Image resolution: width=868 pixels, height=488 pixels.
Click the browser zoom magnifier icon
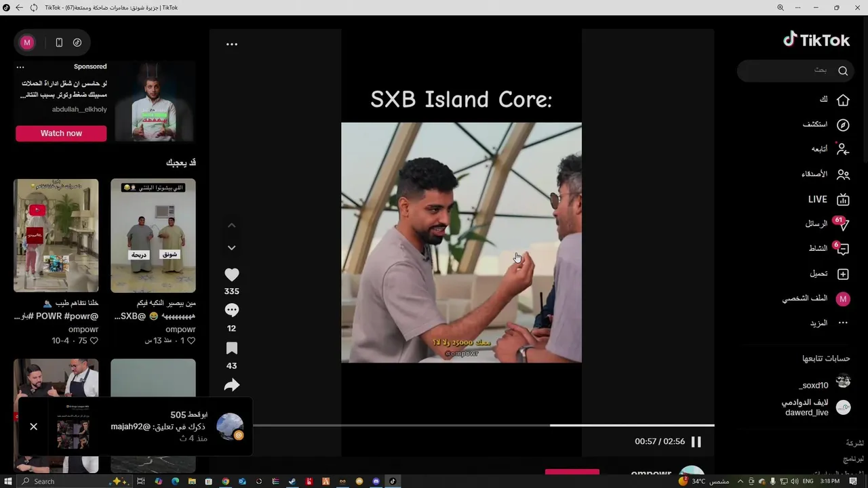coord(781,7)
